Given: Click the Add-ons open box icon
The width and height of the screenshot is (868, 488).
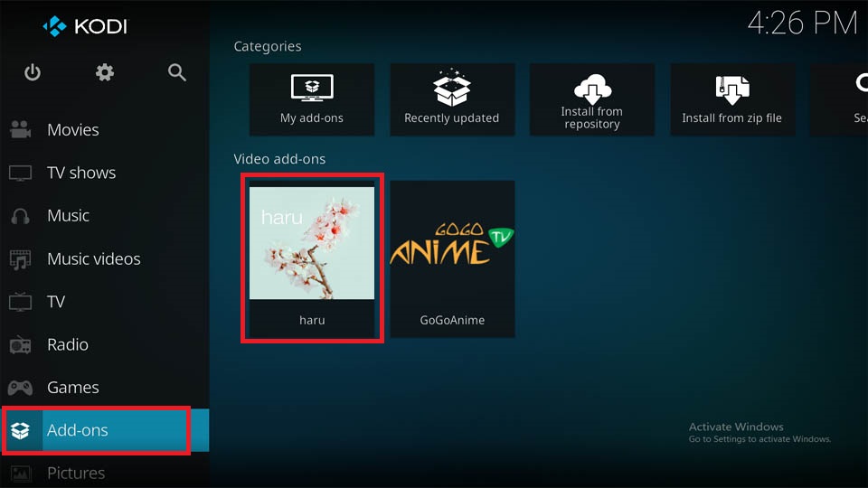Looking at the screenshot, I should point(21,430).
